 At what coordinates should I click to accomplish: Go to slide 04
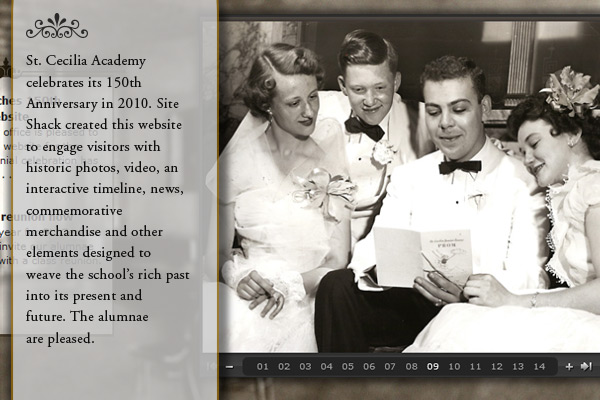pos(326,367)
